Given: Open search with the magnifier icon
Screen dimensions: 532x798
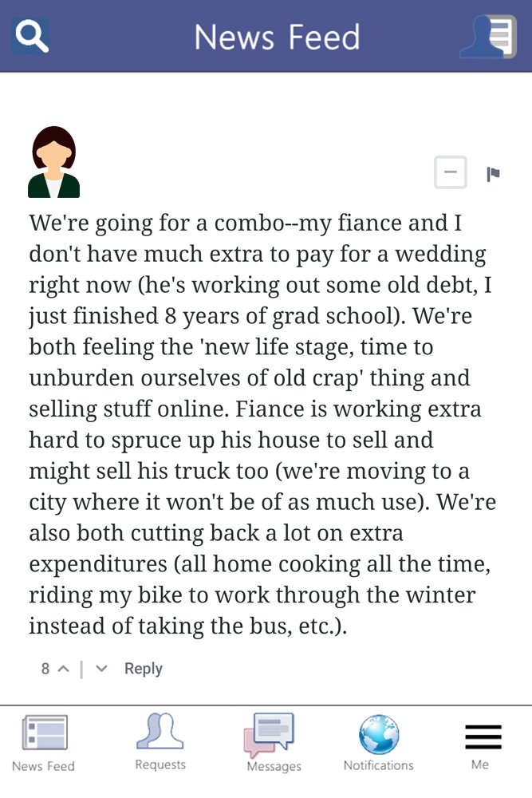Looking at the screenshot, I should click(31, 36).
